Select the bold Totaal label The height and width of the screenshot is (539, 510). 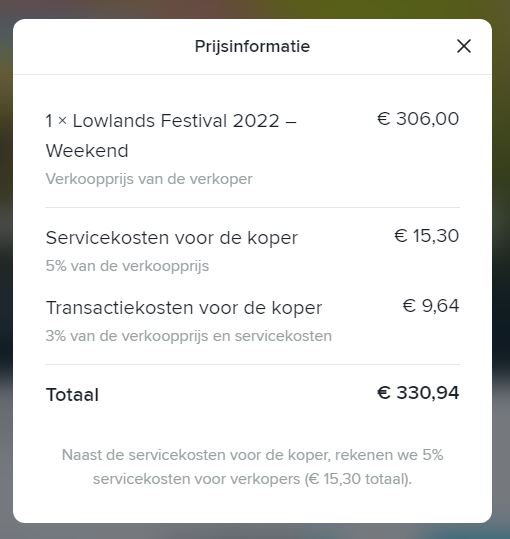tap(72, 395)
